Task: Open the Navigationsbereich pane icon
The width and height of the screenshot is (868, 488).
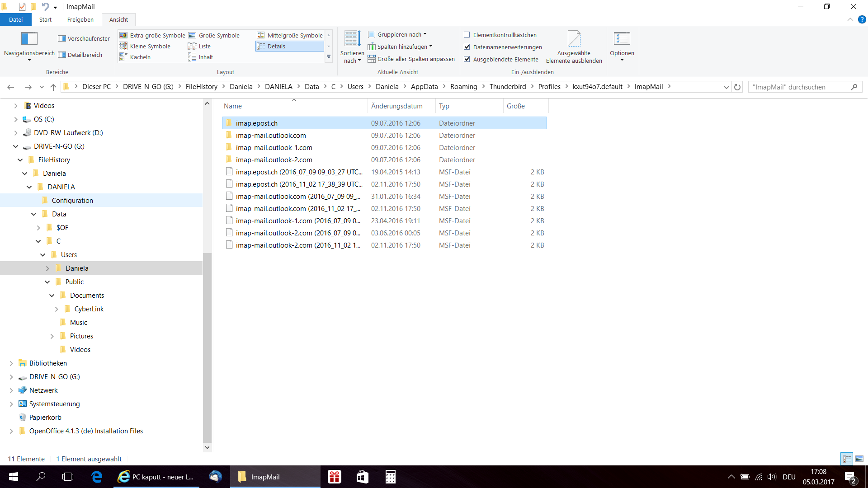Action: (x=29, y=39)
